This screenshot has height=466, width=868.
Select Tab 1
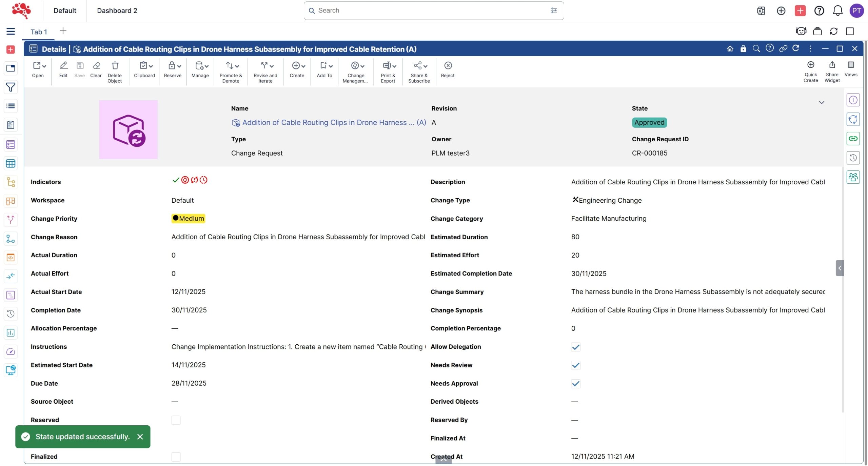coord(39,32)
